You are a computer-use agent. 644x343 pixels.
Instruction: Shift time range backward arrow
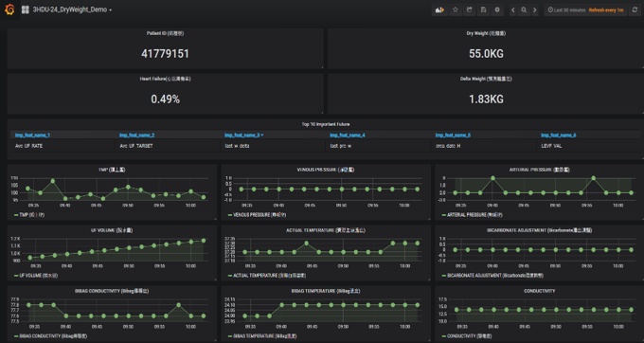coord(512,9)
